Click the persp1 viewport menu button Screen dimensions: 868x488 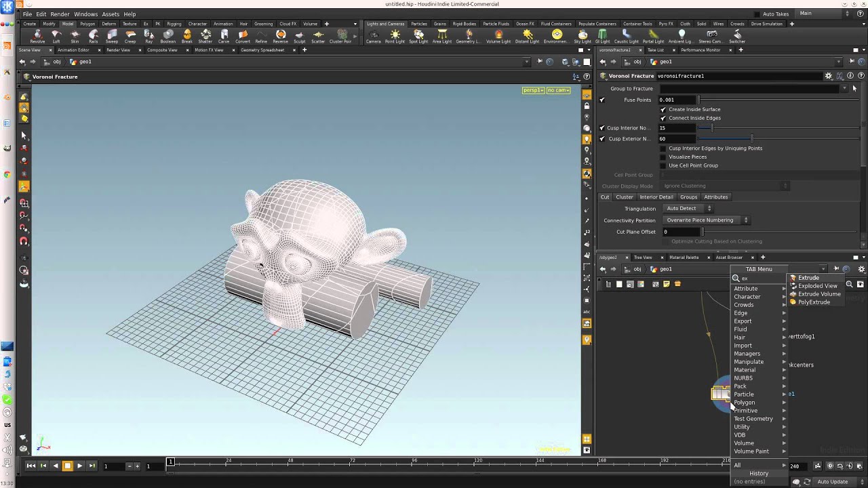point(533,90)
